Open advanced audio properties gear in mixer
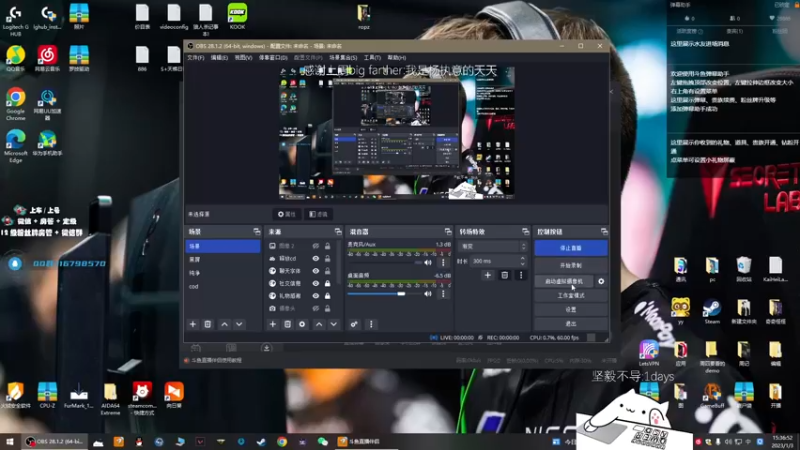 (354, 324)
